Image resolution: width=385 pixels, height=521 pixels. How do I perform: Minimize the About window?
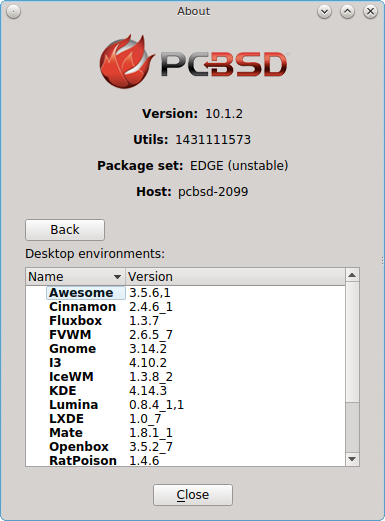[x=324, y=12]
